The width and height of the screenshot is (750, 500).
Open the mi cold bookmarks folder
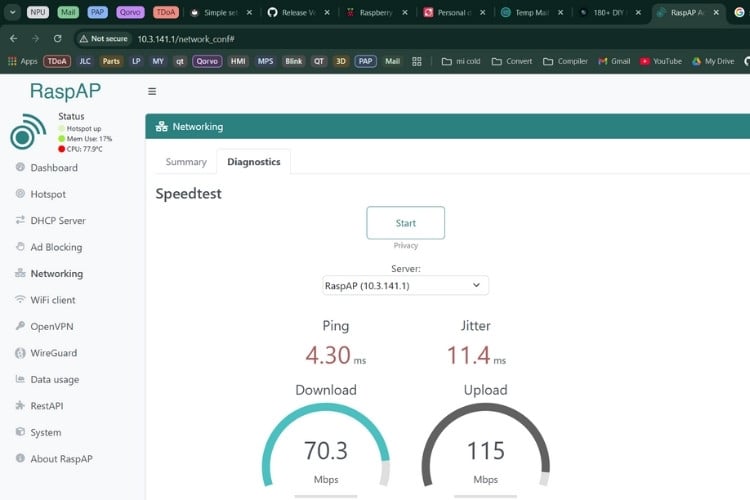point(461,61)
